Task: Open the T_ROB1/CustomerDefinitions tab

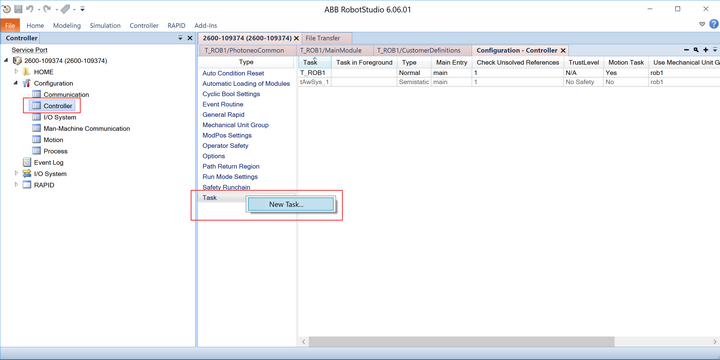Action: (419, 51)
